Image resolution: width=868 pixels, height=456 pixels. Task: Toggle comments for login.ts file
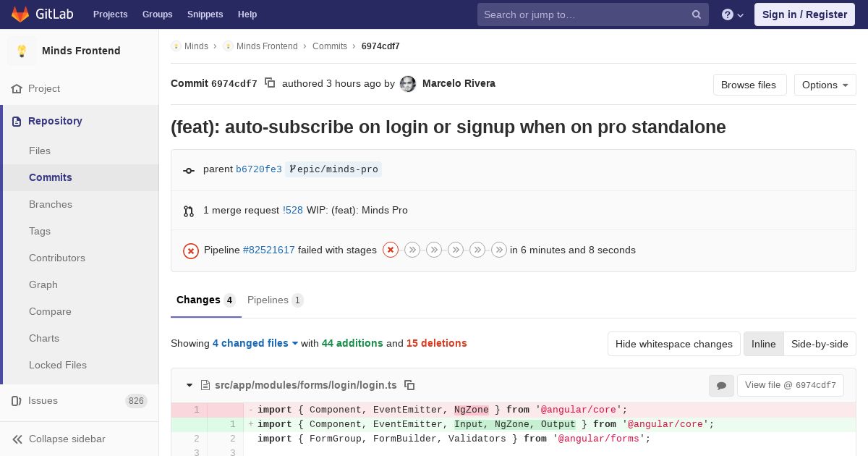click(721, 386)
